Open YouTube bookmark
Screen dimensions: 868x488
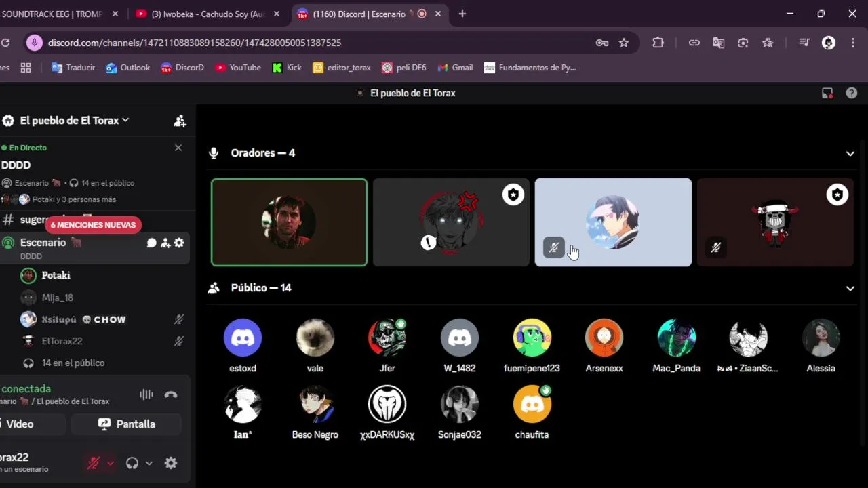tap(238, 68)
